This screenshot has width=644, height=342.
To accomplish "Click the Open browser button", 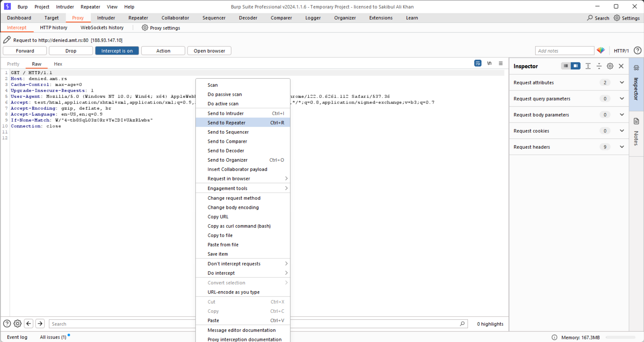I will coord(209,51).
